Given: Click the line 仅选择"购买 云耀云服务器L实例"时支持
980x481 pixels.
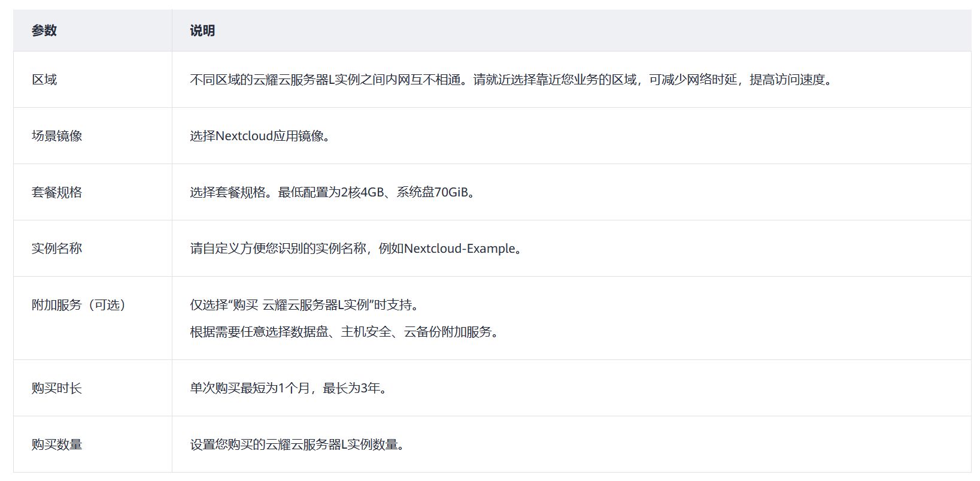Looking at the screenshot, I should tap(306, 305).
